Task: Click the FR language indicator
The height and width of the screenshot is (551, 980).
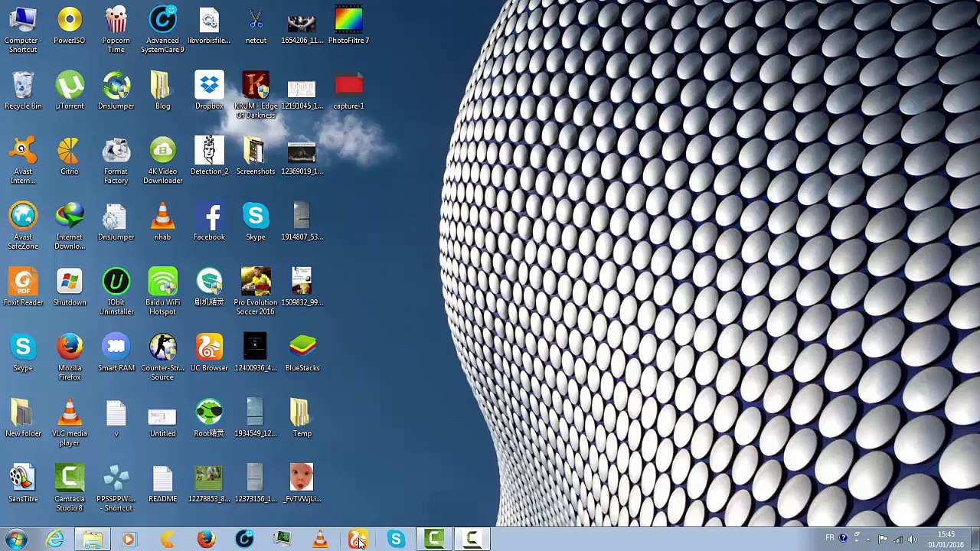Action: pyautogui.click(x=830, y=538)
